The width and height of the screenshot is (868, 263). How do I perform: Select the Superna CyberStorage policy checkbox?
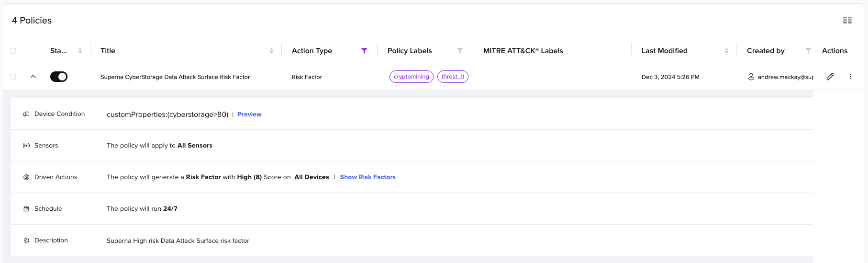tap(13, 77)
